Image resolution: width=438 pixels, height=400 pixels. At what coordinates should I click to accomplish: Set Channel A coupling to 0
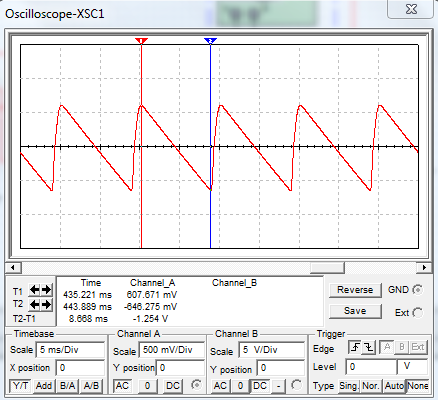point(147,386)
